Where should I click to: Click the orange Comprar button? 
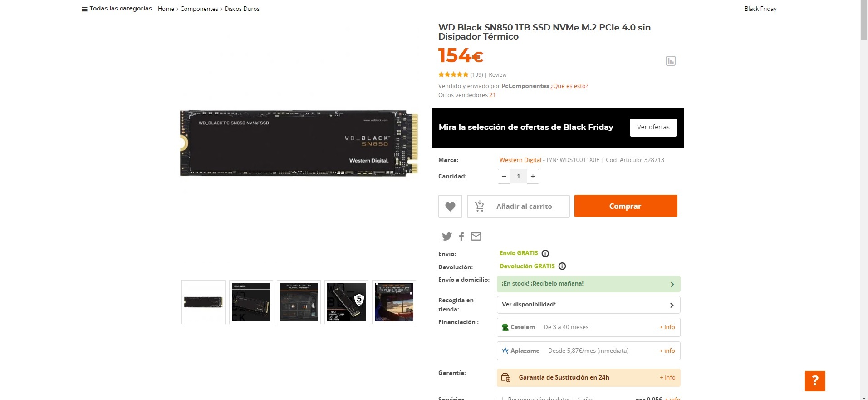click(x=626, y=206)
